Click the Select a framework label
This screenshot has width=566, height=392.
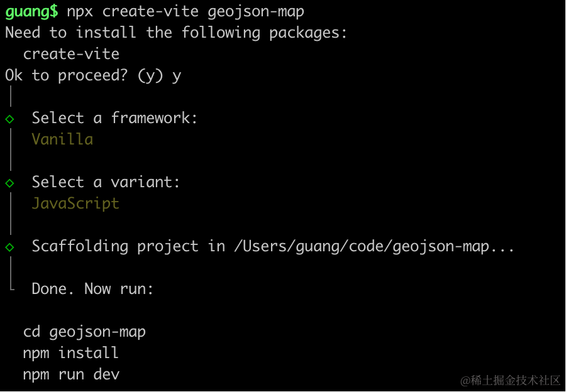[x=115, y=118]
